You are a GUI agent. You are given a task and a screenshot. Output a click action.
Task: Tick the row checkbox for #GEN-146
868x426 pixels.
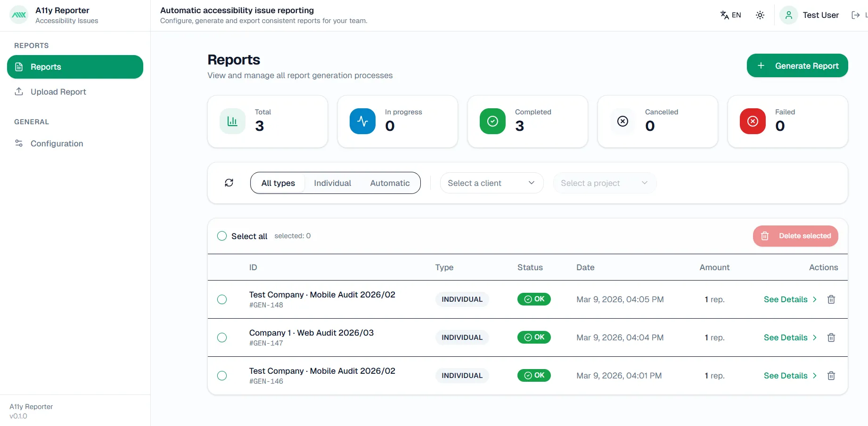coord(222,376)
